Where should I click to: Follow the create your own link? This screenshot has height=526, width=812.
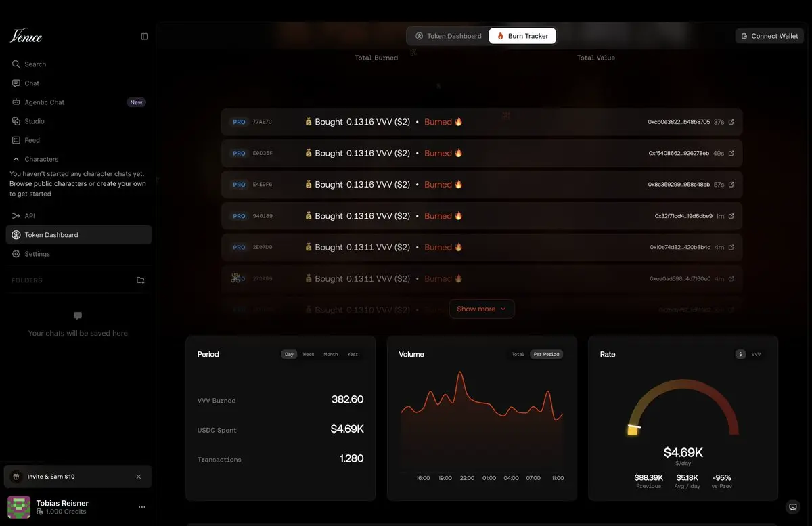(121, 183)
